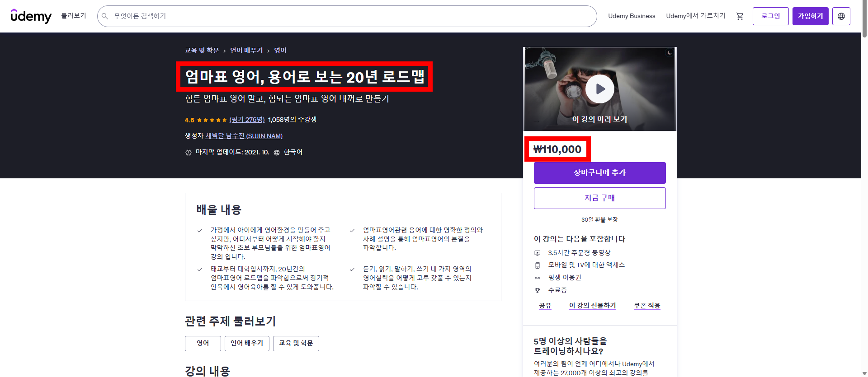Click the checkmark beside 태교부터 대학입시까지

[199, 270]
